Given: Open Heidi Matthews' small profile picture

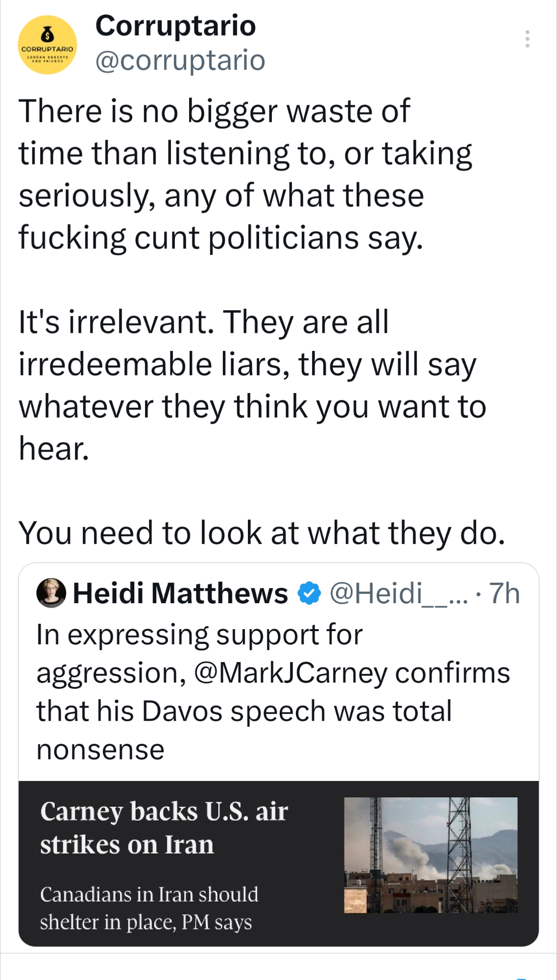Looking at the screenshot, I should [x=51, y=593].
